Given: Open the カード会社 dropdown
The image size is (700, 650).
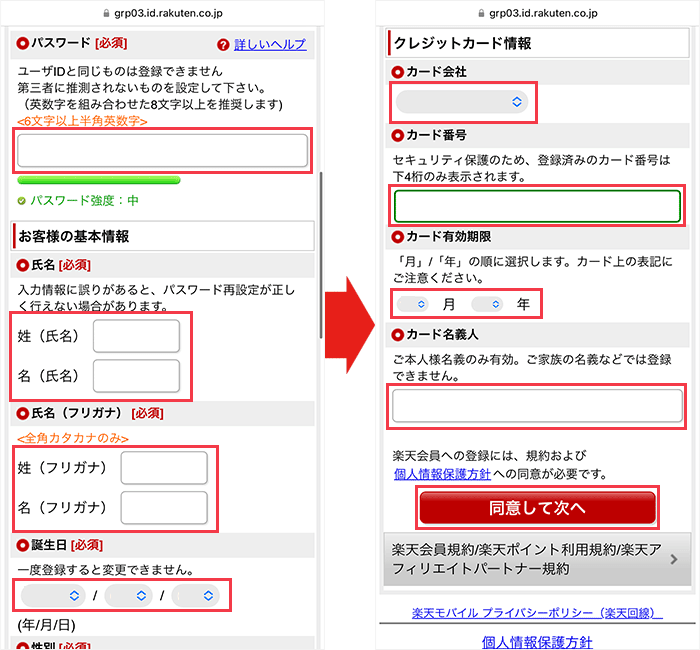Looking at the screenshot, I should pyautogui.click(x=462, y=102).
